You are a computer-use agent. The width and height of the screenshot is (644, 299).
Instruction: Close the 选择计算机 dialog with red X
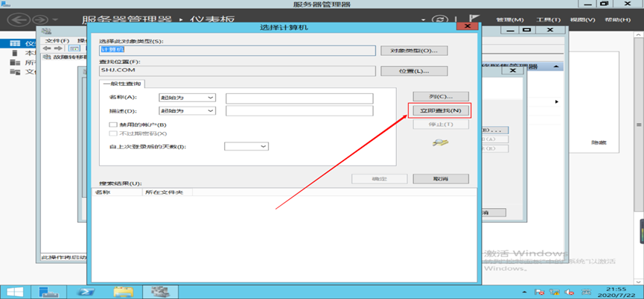(x=467, y=26)
